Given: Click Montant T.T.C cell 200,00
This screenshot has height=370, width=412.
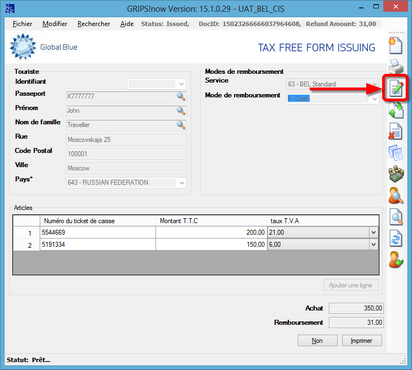Looking at the screenshot, I should click(x=211, y=232).
